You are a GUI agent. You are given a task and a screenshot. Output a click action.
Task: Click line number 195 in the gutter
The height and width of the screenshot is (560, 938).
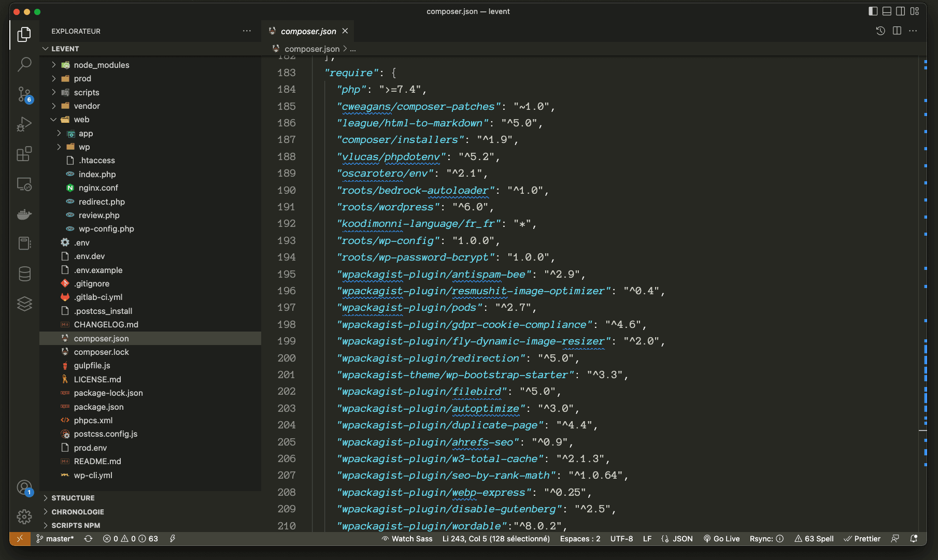(x=287, y=274)
